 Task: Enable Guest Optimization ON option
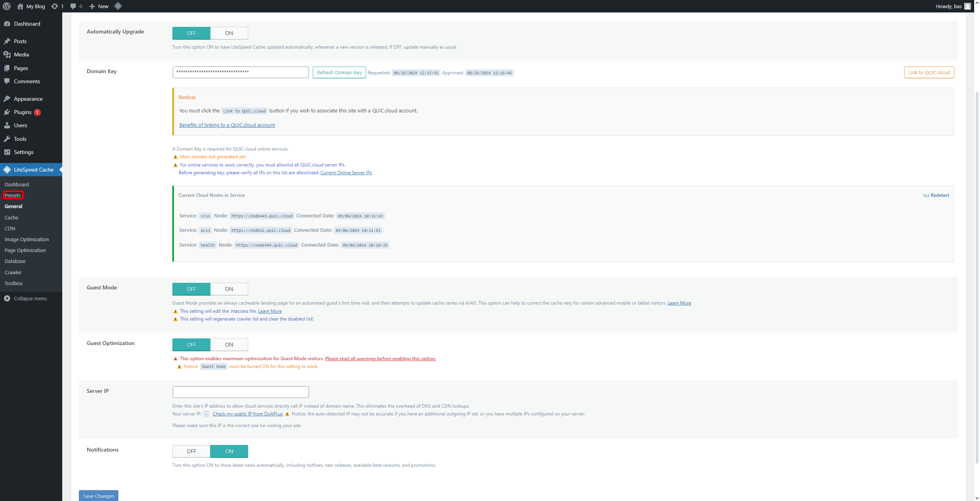pyautogui.click(x=229, y=345)
